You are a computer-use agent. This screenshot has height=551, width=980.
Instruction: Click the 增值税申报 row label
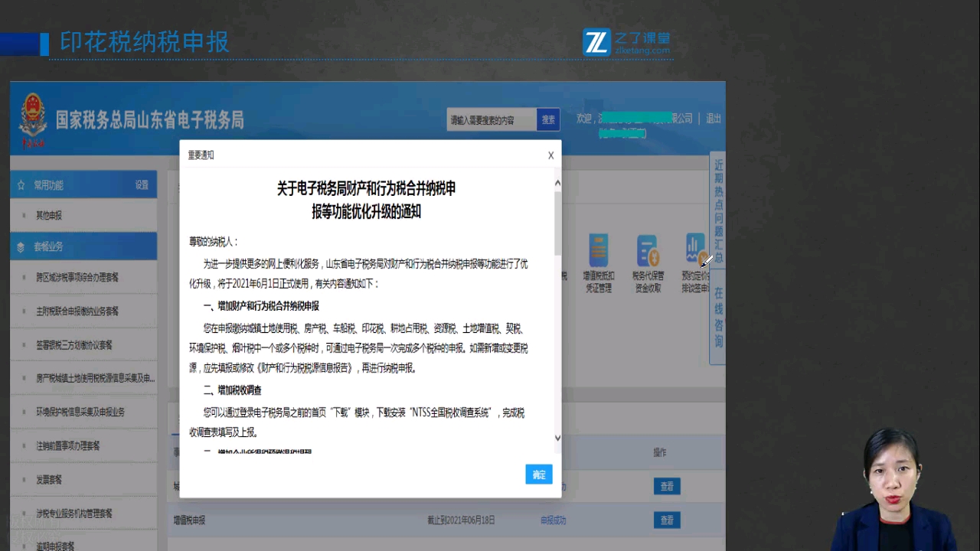click(x=189, y=520)
